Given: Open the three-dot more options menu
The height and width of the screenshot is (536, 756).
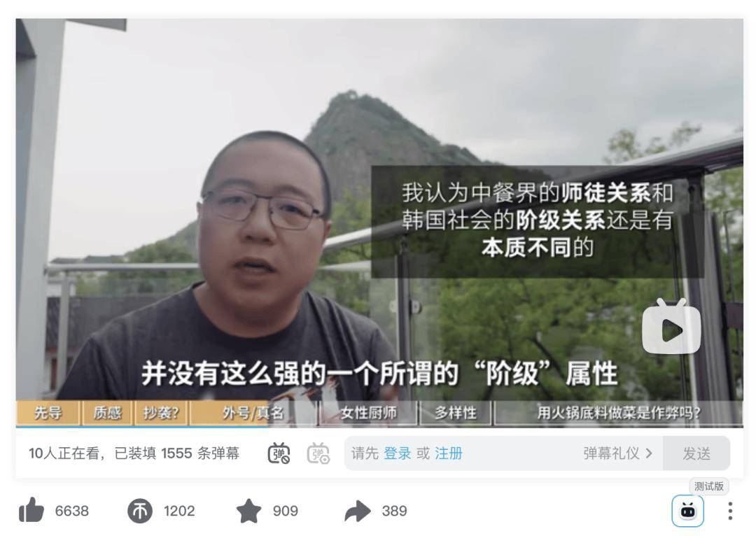Looking at the screenshot, I should point(730,511).
